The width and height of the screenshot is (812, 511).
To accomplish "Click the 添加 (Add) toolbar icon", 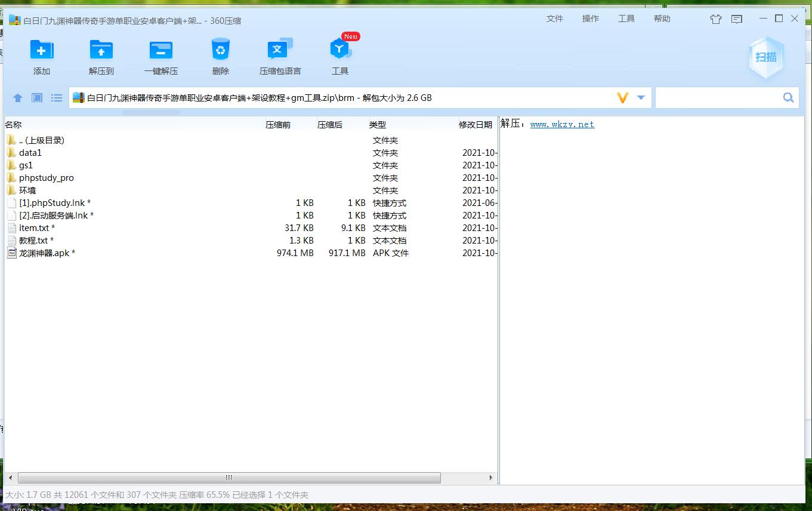I will pyautogui.click(x=42, y=51).
